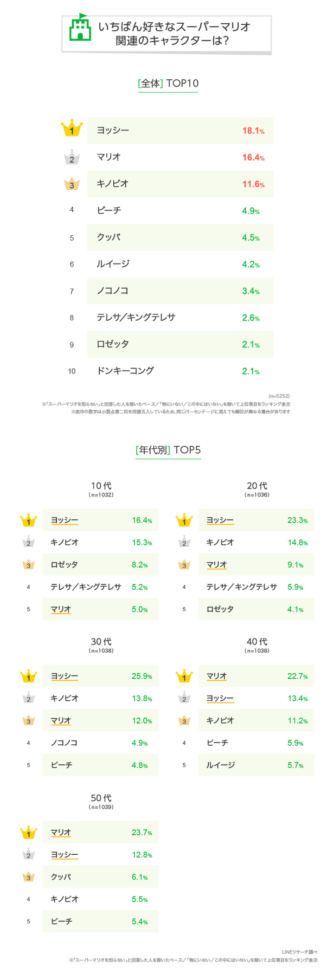Viewport: 334px width, 980px height.
Task: Click ルイージ in the overall TOP10 list
Action: (x=113, y=264)
